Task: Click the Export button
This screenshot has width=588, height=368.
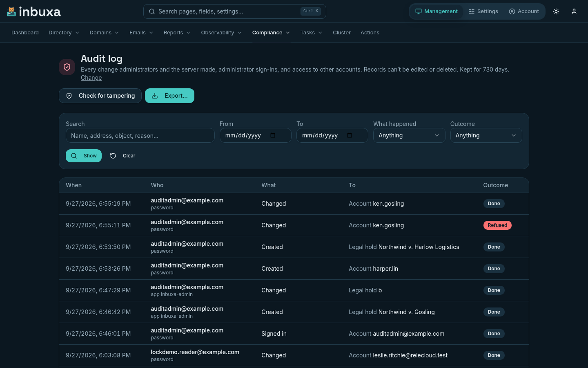Action: point(169,96)
